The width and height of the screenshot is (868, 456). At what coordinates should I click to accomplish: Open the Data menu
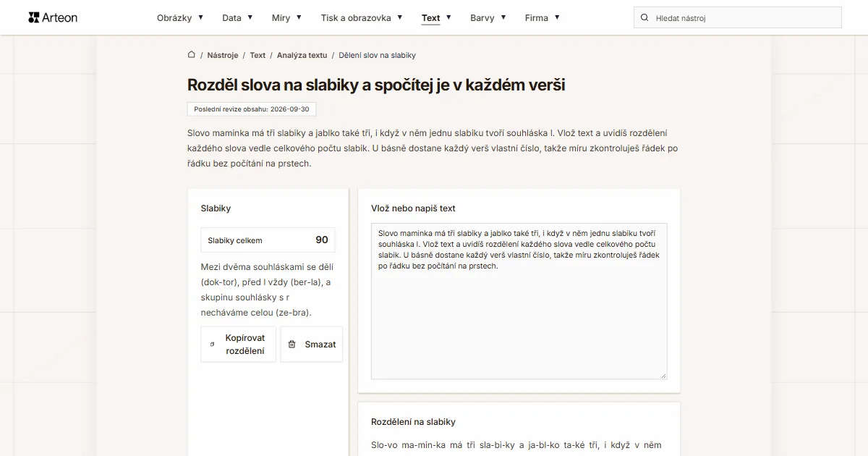click(231, 17)
